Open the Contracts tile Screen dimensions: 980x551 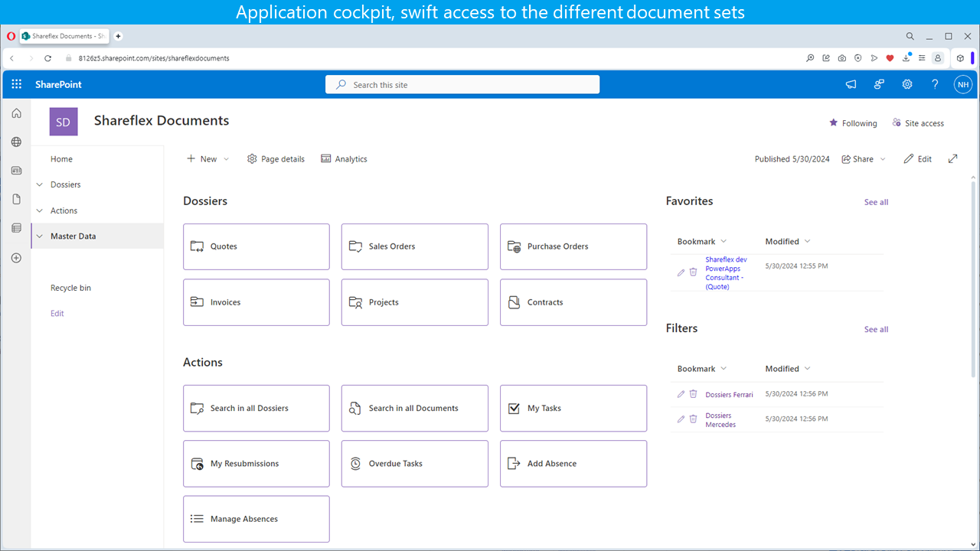(573, 302)
